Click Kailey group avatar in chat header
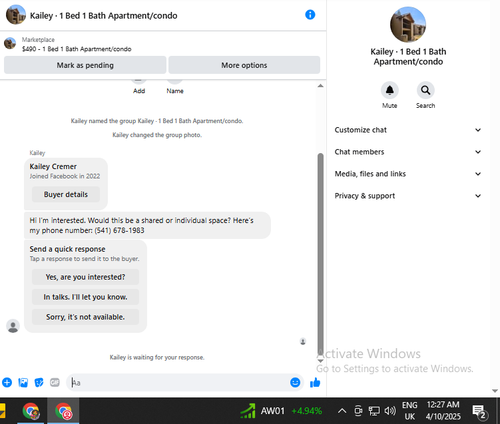This screenshot has height=424, width=500. tap(16, 15)
